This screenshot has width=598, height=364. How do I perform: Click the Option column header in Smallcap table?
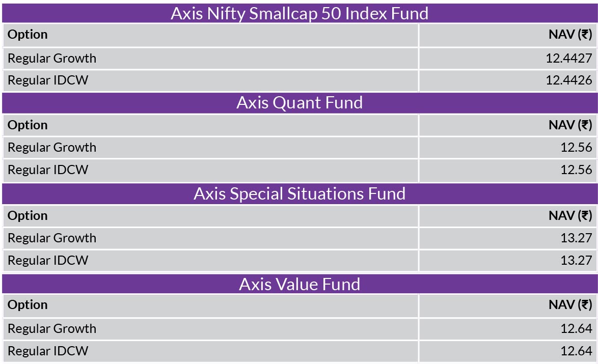point(28,34)
